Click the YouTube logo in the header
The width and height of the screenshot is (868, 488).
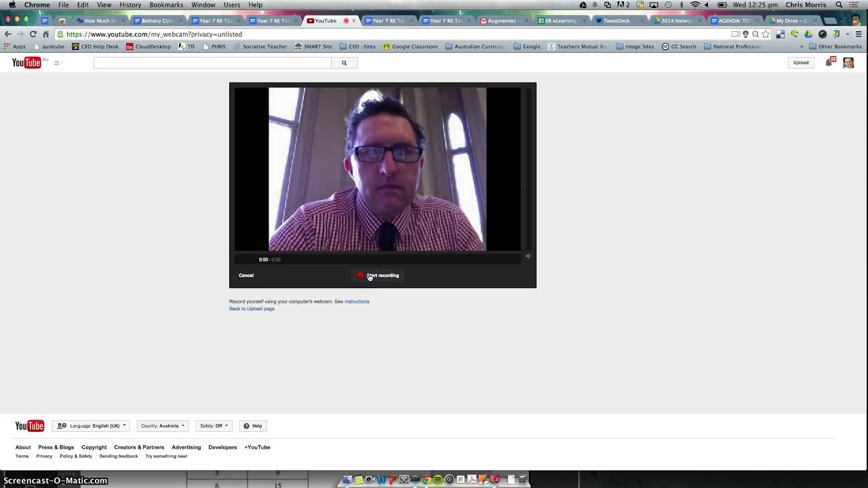tap(26, 62)
